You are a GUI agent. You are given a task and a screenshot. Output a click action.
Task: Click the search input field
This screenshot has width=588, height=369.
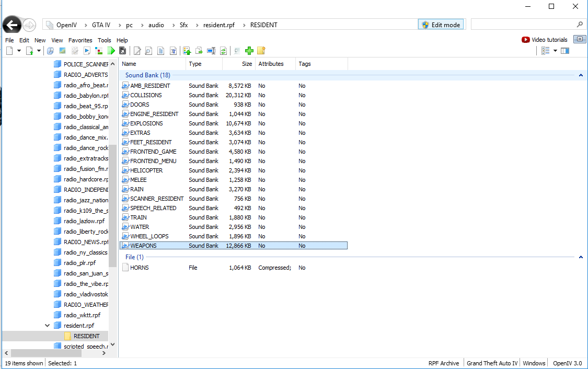point(524,25)
